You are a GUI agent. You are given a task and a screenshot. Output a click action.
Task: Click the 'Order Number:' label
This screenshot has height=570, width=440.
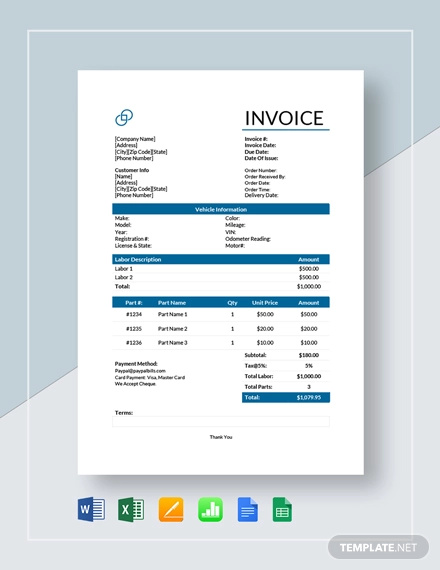(x=260, y=170)
